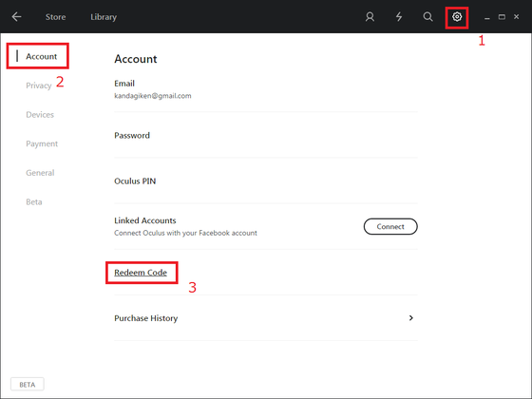Open the General settings section

pyautogui.click(x=40, y=173)
